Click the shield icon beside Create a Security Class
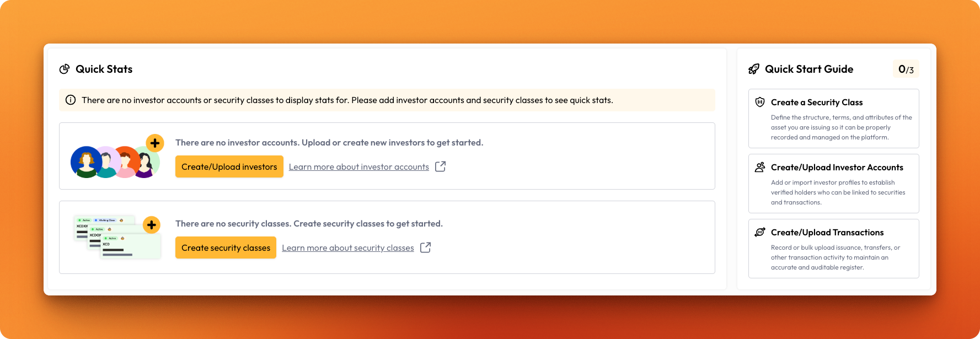 [x=760, y=102]
